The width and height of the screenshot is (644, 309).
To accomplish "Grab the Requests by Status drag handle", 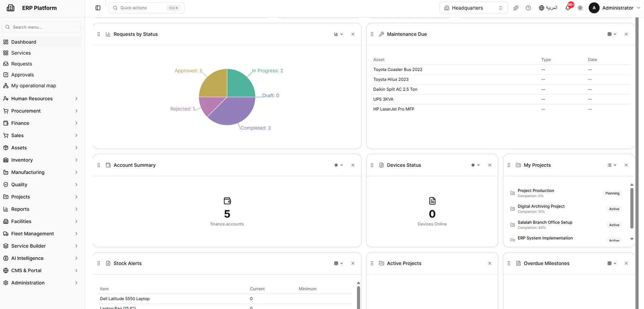I will click(x=99, y=34).
